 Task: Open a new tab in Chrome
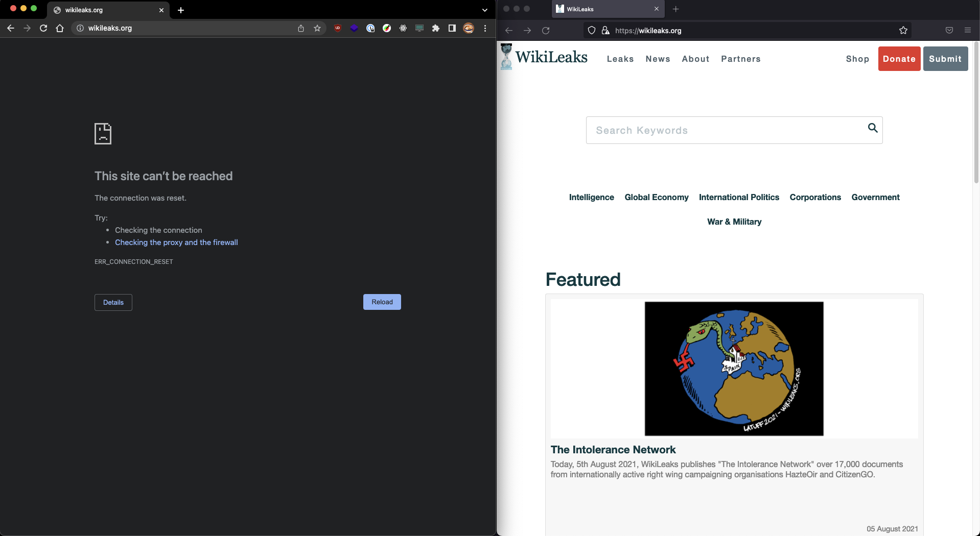tap(181, 10)
